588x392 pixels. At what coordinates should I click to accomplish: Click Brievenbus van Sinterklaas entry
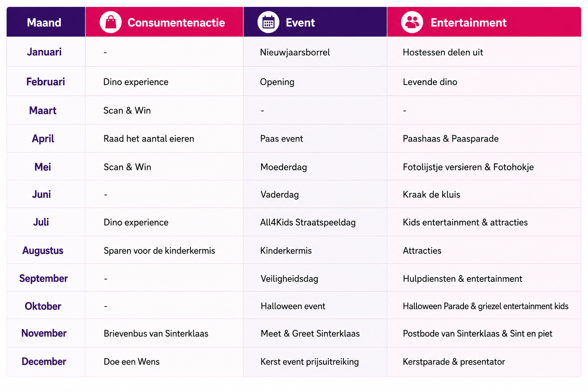(156, 333)
